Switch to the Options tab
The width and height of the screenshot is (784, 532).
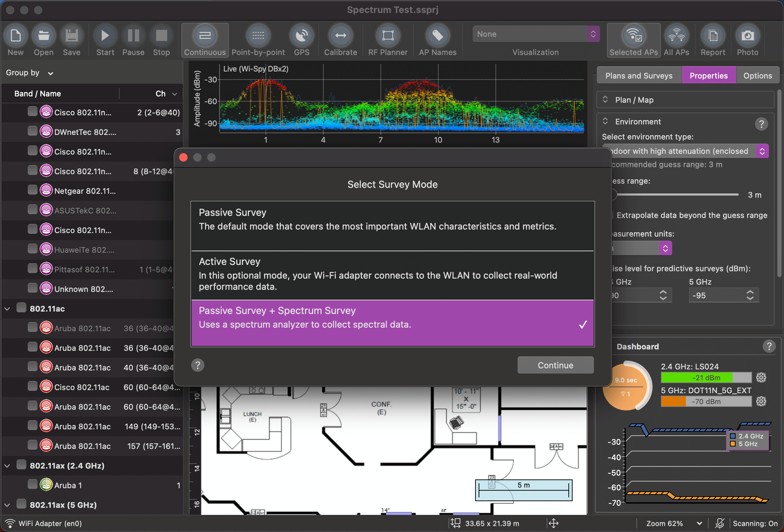[x=757, y=75]
